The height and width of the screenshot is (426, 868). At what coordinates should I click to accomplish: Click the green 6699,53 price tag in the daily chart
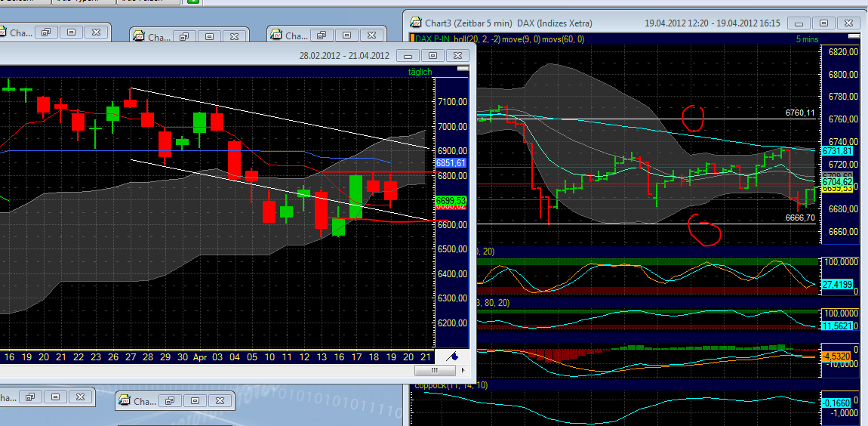451,200
